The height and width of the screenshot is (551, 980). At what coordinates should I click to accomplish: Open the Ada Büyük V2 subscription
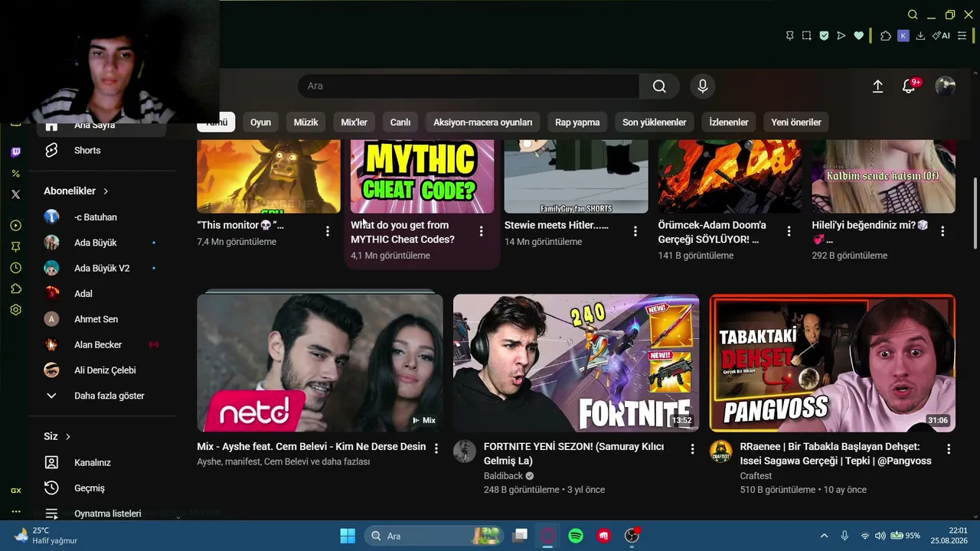point(101,269)
